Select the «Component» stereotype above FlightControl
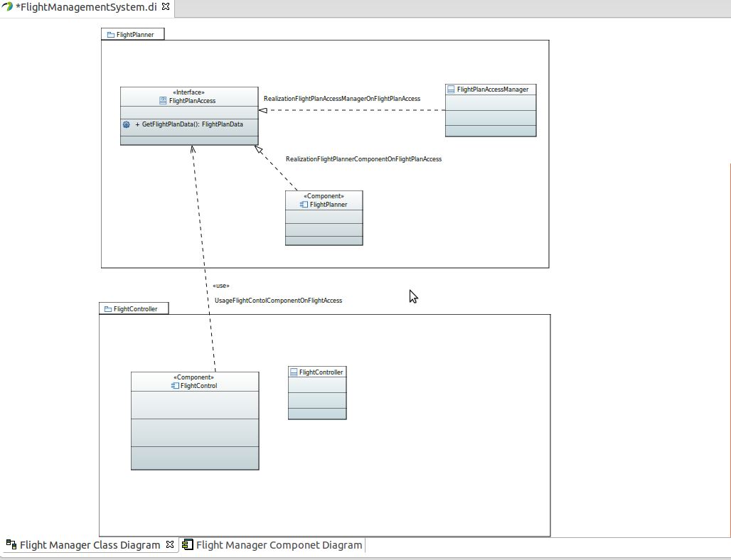This screenshot has width=731, height=560. 194,377
